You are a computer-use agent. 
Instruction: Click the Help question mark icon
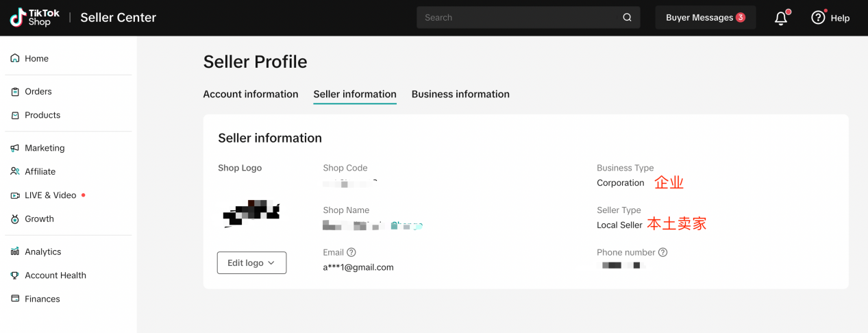818,18
